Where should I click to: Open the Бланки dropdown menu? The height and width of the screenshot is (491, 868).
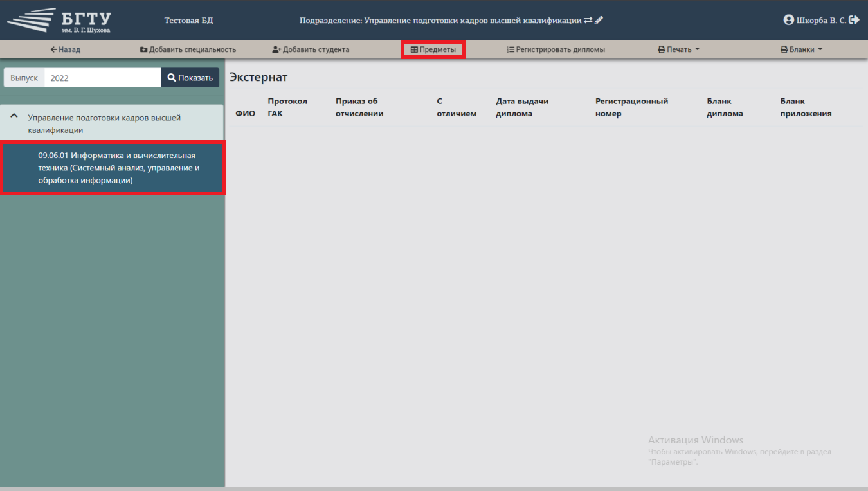(801, 49)
